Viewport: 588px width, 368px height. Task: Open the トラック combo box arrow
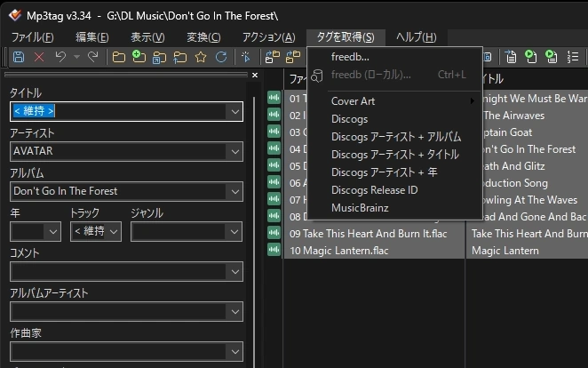[114, 231]
